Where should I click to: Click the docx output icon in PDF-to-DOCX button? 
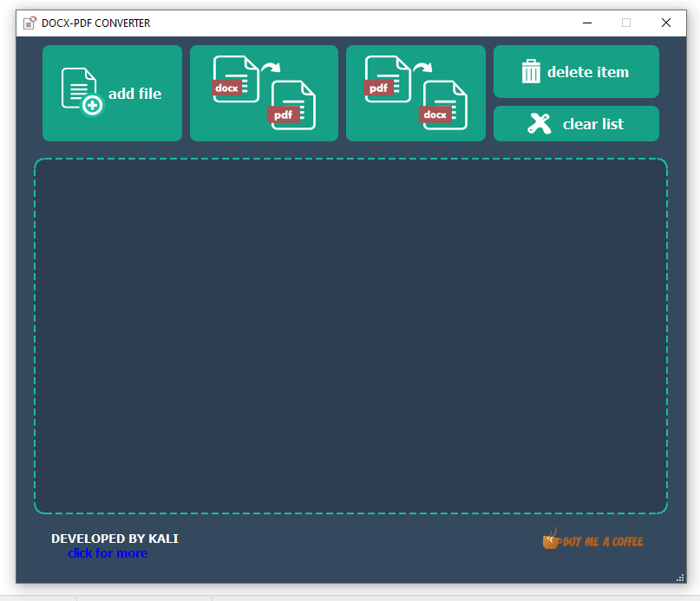[444, 106]
